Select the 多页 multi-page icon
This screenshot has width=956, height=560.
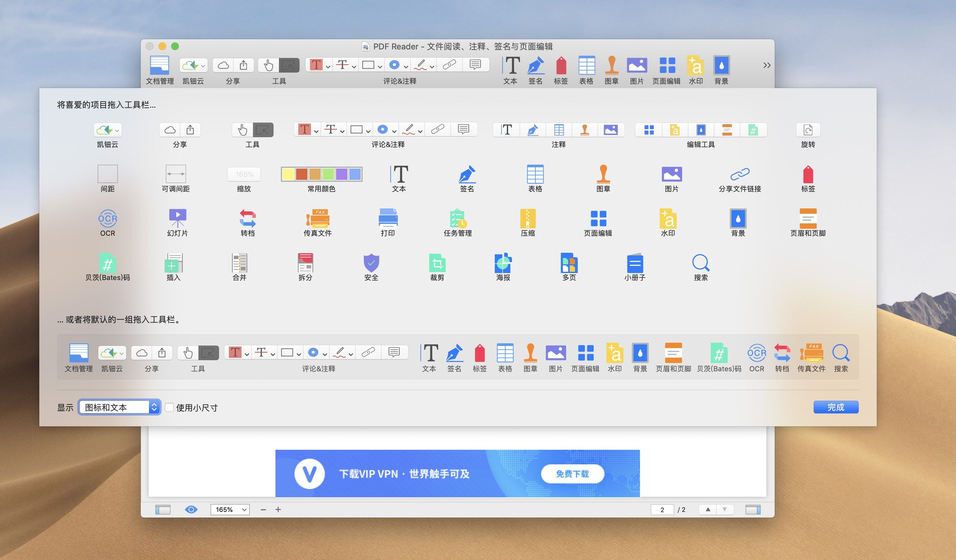[569, 263]
